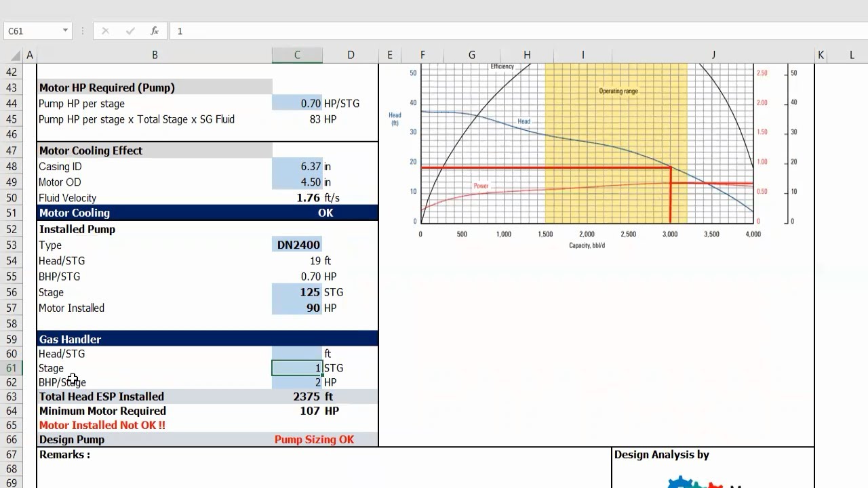Click the 'Design Analysis by' cell
Screen dimensions: 868x488
point(713,455)
